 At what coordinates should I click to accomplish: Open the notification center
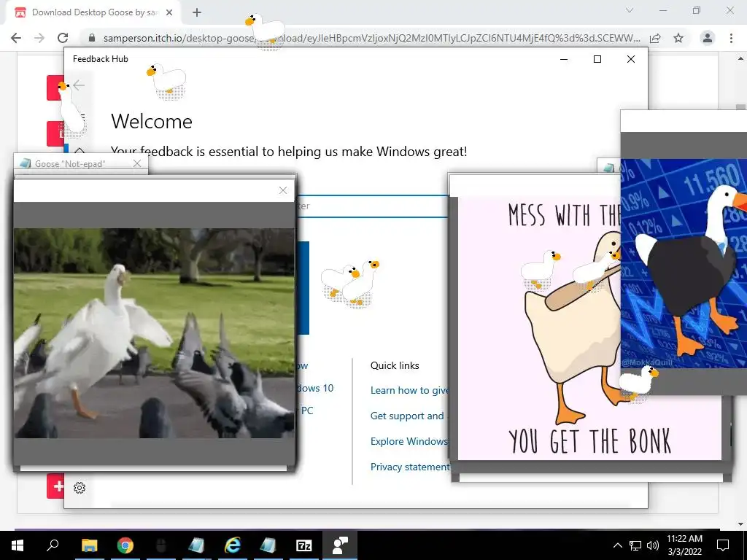point(723,545)
